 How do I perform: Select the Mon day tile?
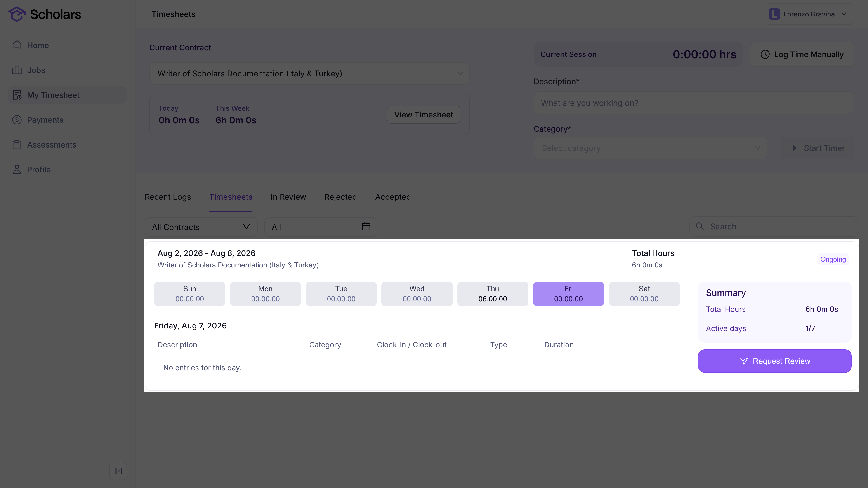pos(266,294)
